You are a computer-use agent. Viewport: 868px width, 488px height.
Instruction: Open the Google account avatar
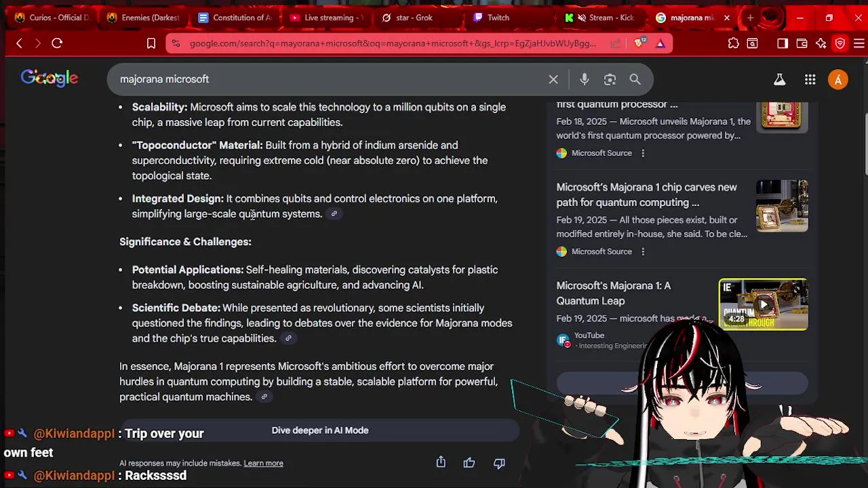click(x=838, y=80)
